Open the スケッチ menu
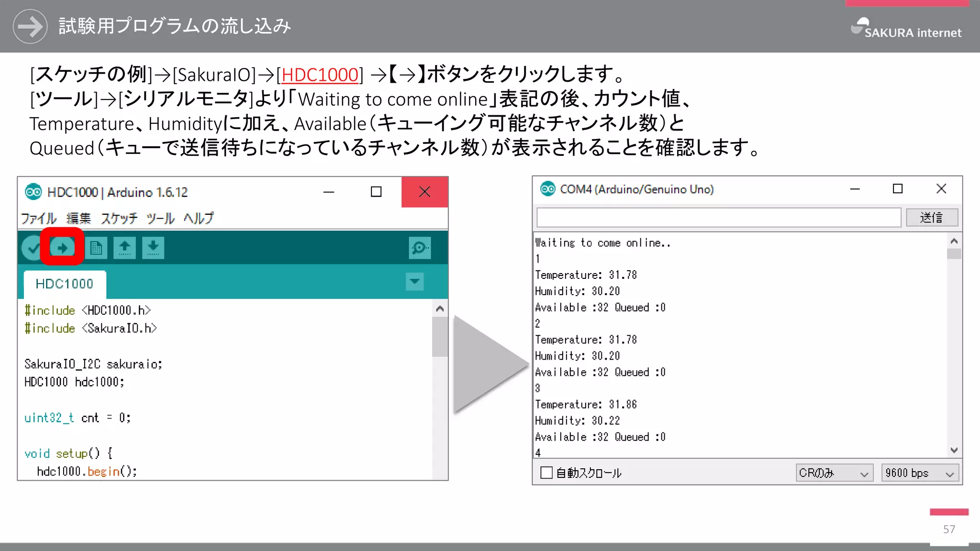 (x=119, y=219)
